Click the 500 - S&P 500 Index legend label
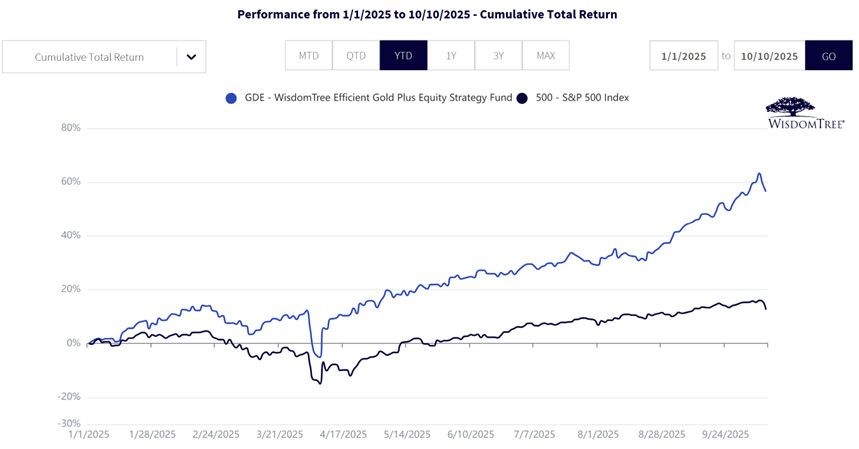This screenshot has width=859, height=449. point(582,98)
